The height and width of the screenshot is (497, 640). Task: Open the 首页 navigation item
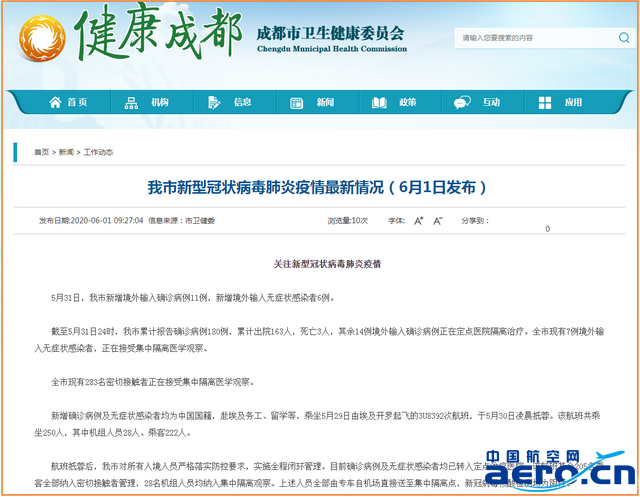pyautogui.click(x=78, y=102)
